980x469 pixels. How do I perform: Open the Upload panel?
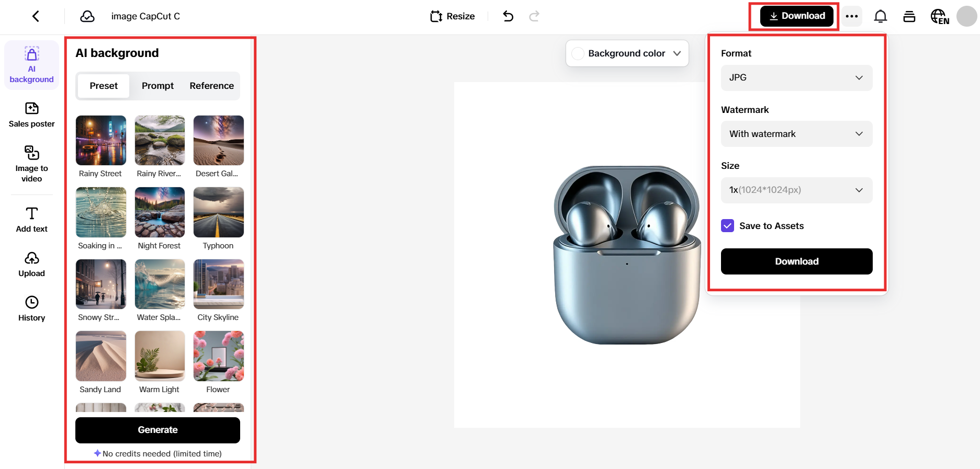coord(32,265)
